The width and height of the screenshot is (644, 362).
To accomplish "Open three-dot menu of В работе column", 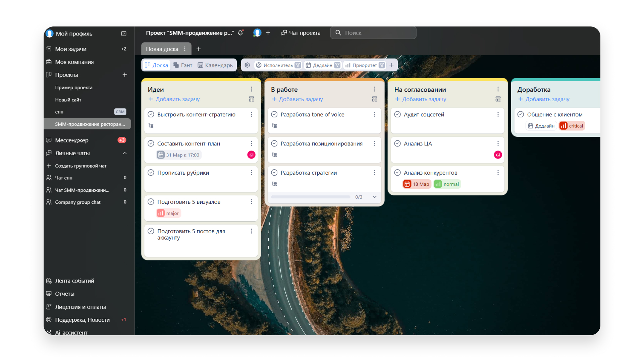I will click(375, 89).
